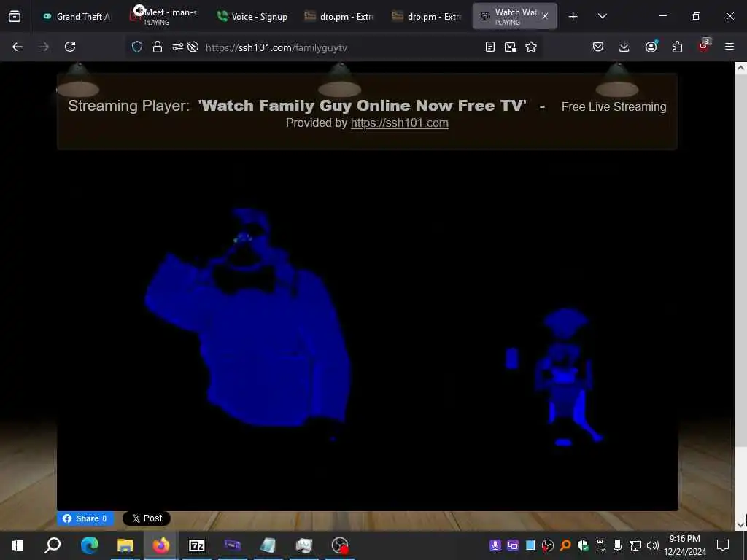Click the page scroll down arrow
Viewport: 747px width, 560px height.
[740, 524]
